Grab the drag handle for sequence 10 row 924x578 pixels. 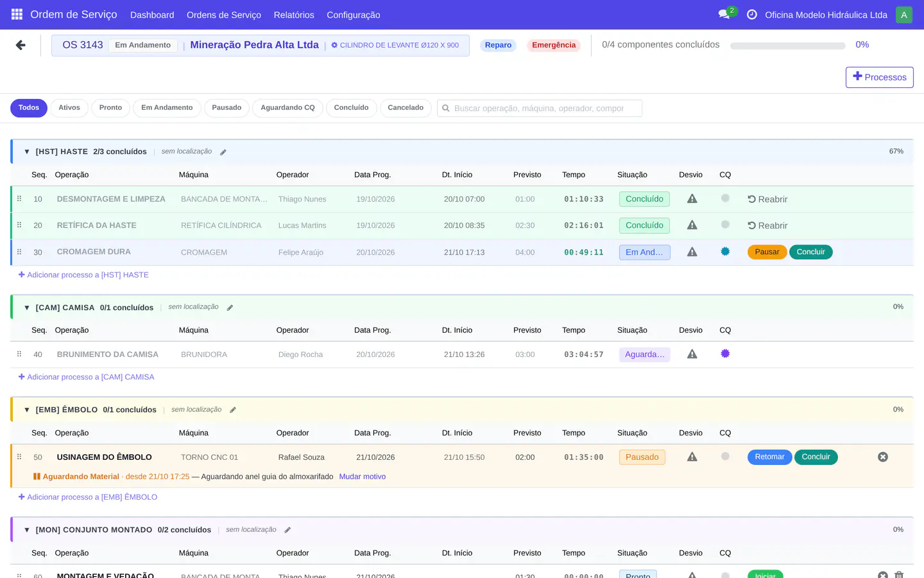19,199
